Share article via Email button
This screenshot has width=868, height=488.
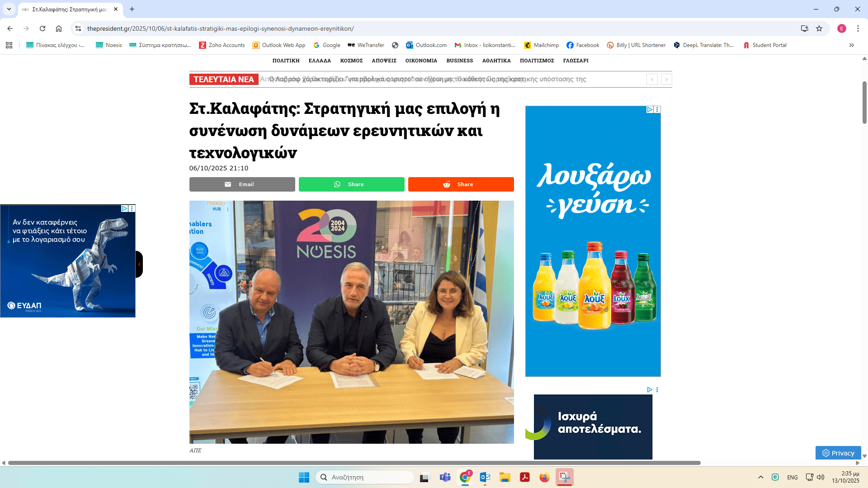coord(242,184)
